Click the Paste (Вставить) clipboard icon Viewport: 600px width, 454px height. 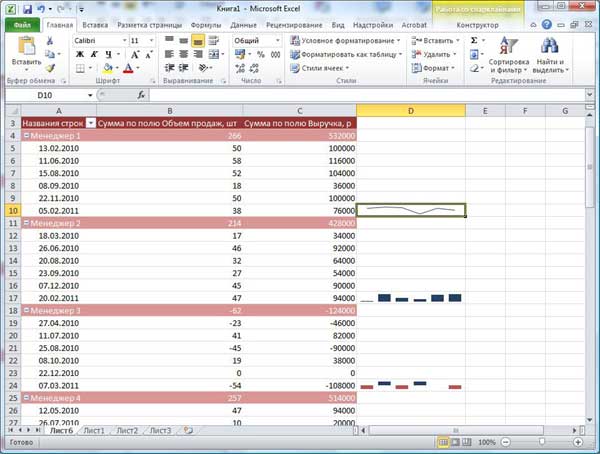coord(26,46)
